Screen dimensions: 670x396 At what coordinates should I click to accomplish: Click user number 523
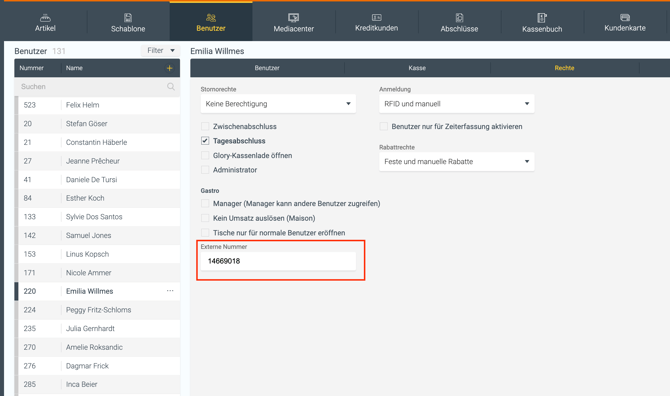tap(29, 105)
